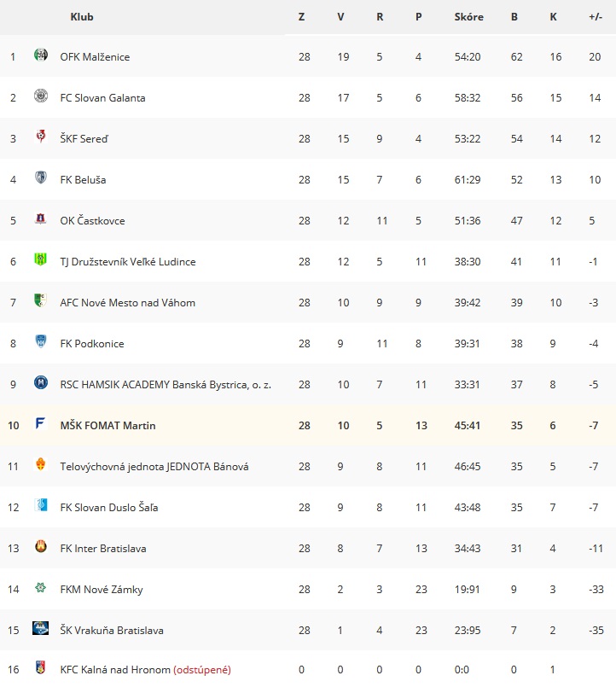Click the FK Beluša club crest
Viewport: 616px width, 687px height.
[x=41, y=178]
